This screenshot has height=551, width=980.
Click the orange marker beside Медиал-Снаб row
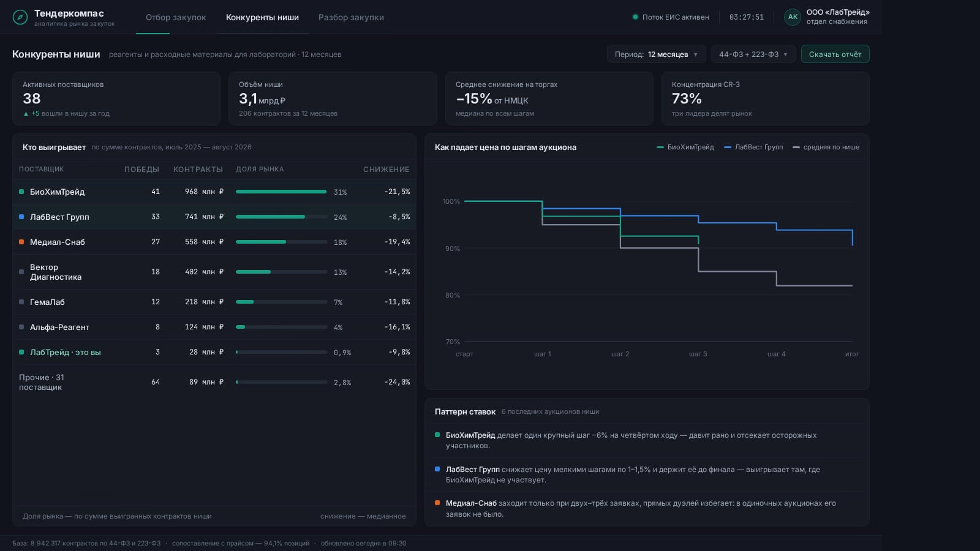(21, 242)
